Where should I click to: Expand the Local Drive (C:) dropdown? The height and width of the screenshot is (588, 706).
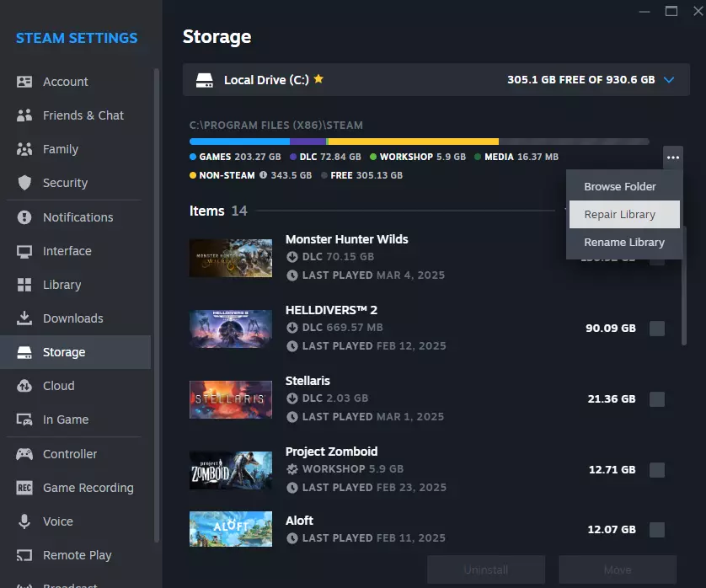point(669,80)
